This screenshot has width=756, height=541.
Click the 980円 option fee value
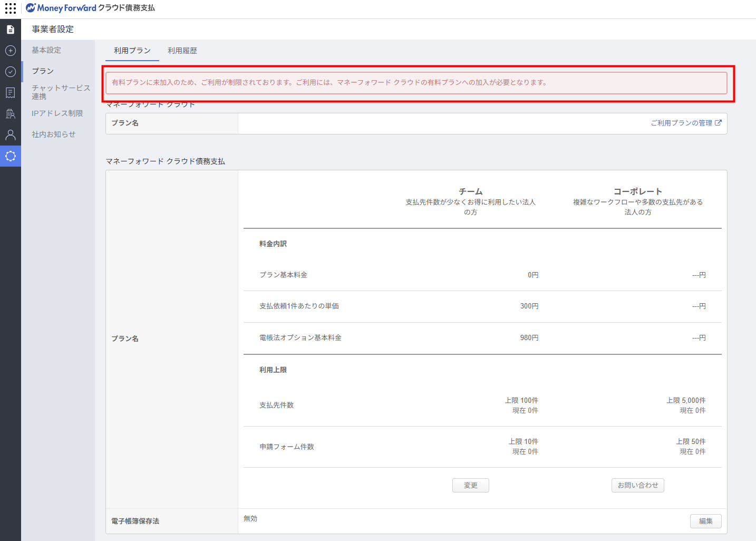pyautogui.click(x=529, y=337)
